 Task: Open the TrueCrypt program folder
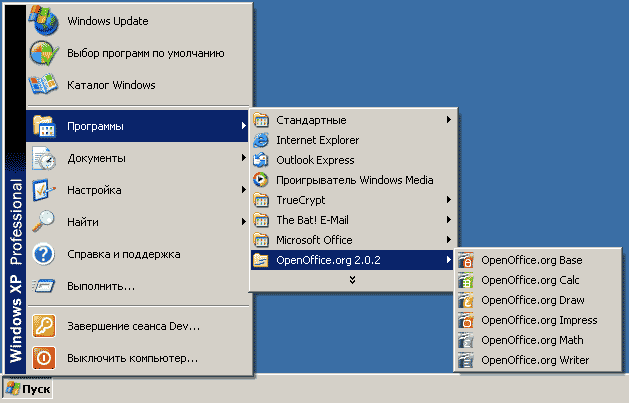click(300, 200)
